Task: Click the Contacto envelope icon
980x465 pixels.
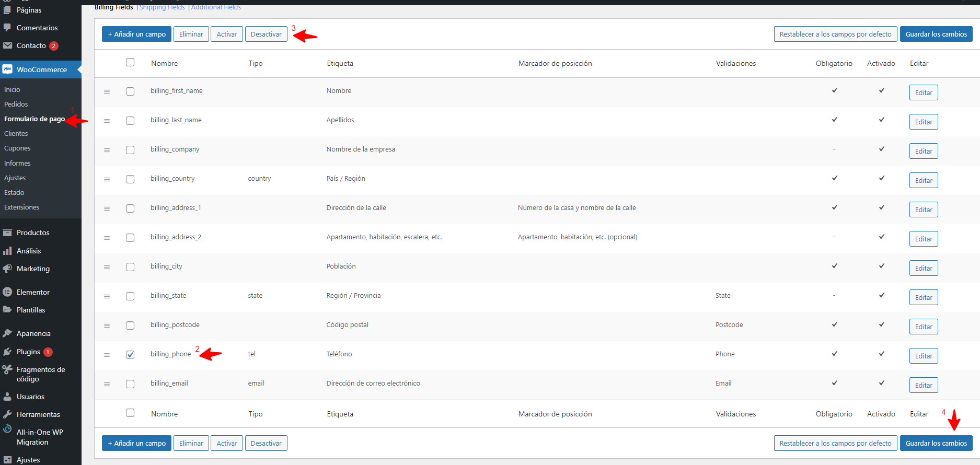Action: coord(7,45)
